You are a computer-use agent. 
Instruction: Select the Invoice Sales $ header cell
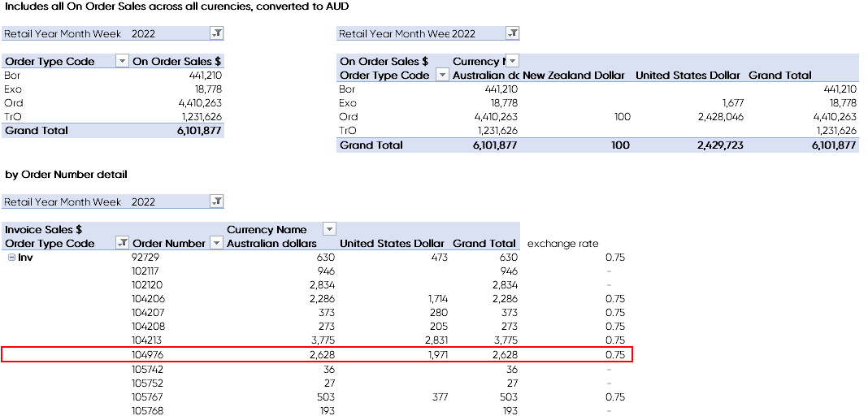(x=44, y=230)
